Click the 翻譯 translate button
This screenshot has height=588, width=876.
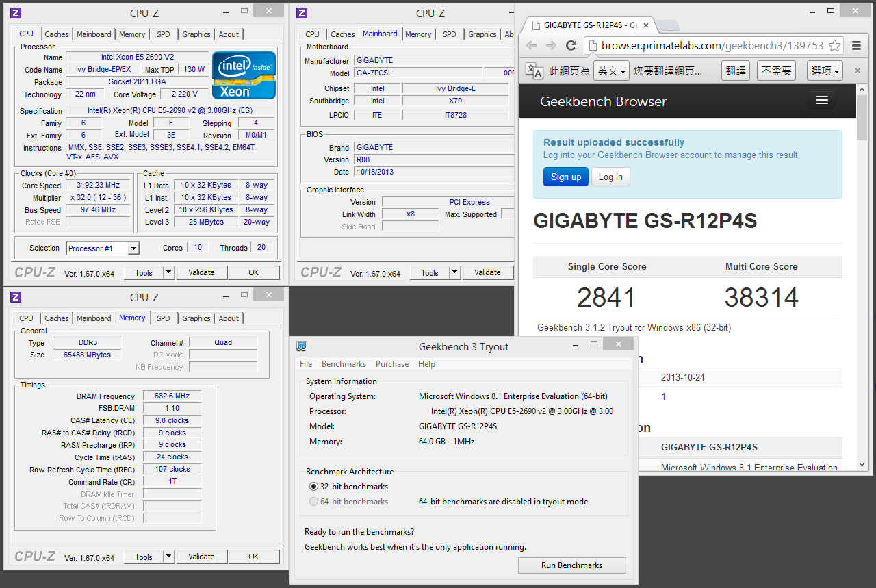[x=736, y=71]
